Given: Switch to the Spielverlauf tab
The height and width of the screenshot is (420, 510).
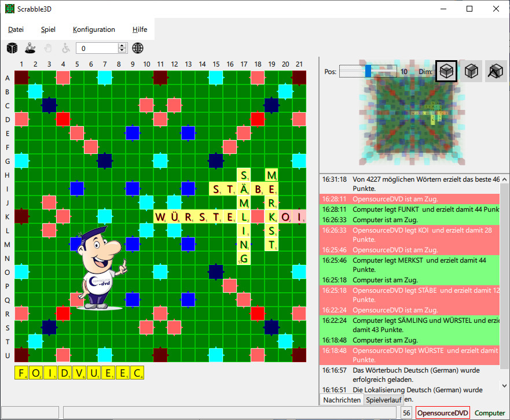Looking at the screenshot, I should tap(383, 400).
